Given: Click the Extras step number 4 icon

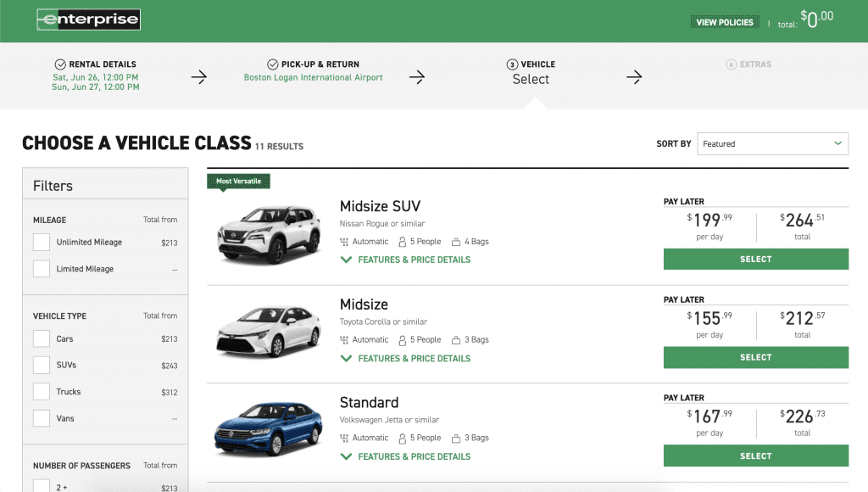Looking at the screenshot, I should point(732,64).
